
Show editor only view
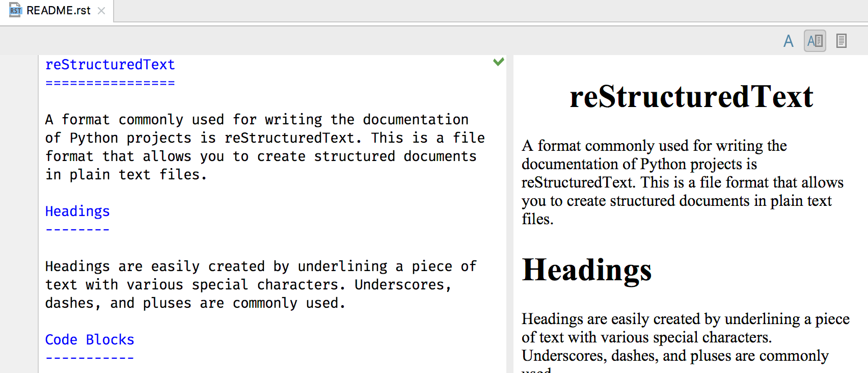click(788, 41)
